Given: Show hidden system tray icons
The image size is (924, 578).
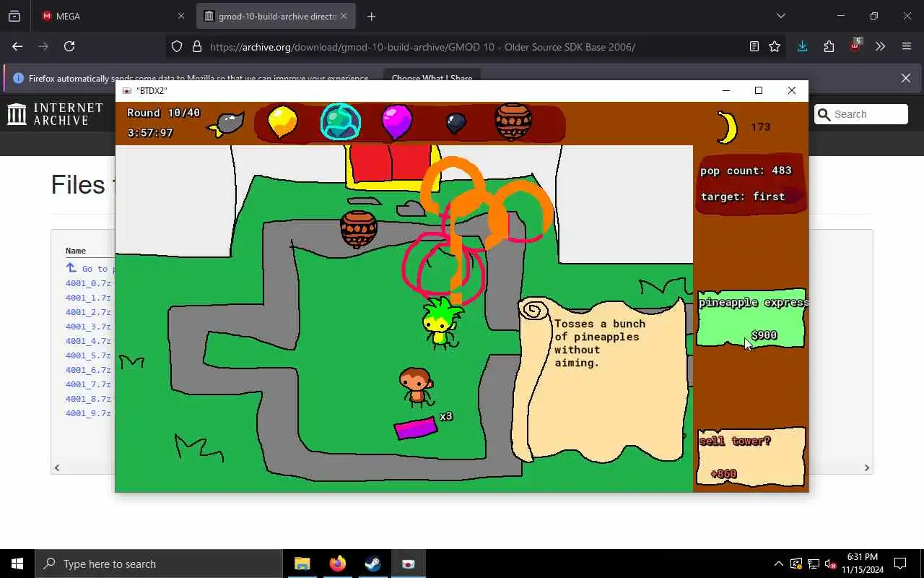Looking at the screenshot, I should click(778, 564).
